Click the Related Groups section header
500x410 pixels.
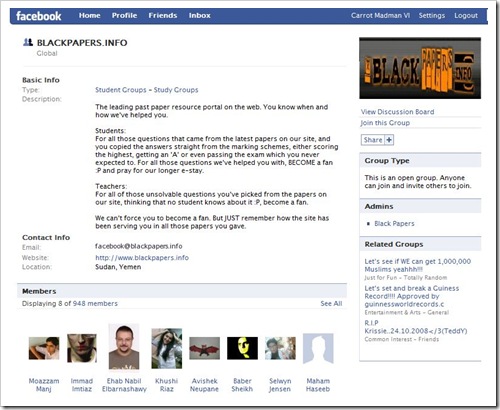point(420,244)
